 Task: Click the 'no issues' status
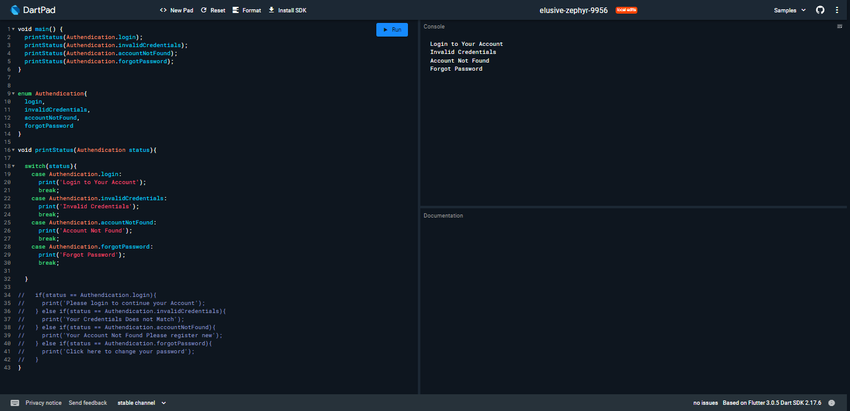(705, 403)
